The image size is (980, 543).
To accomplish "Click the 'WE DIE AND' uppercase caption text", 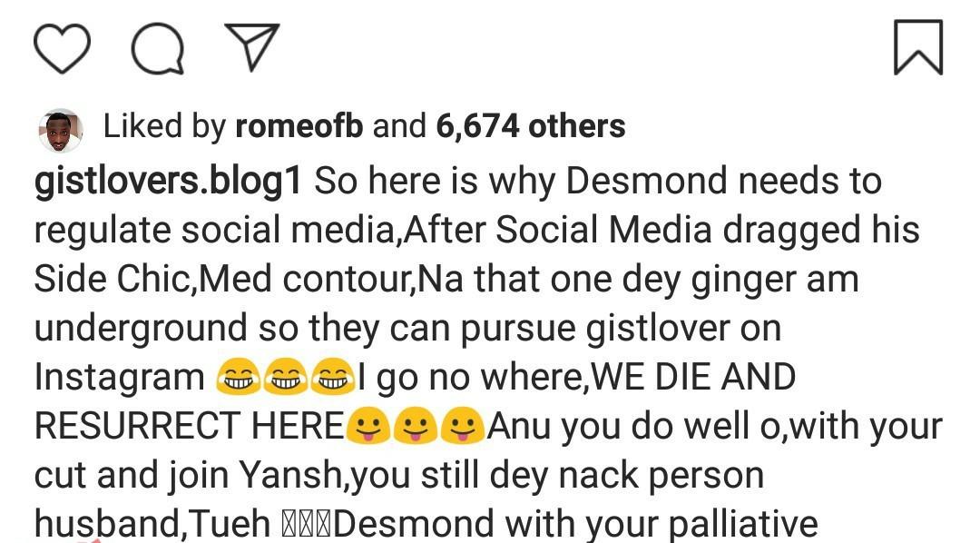I will [693, 377].
